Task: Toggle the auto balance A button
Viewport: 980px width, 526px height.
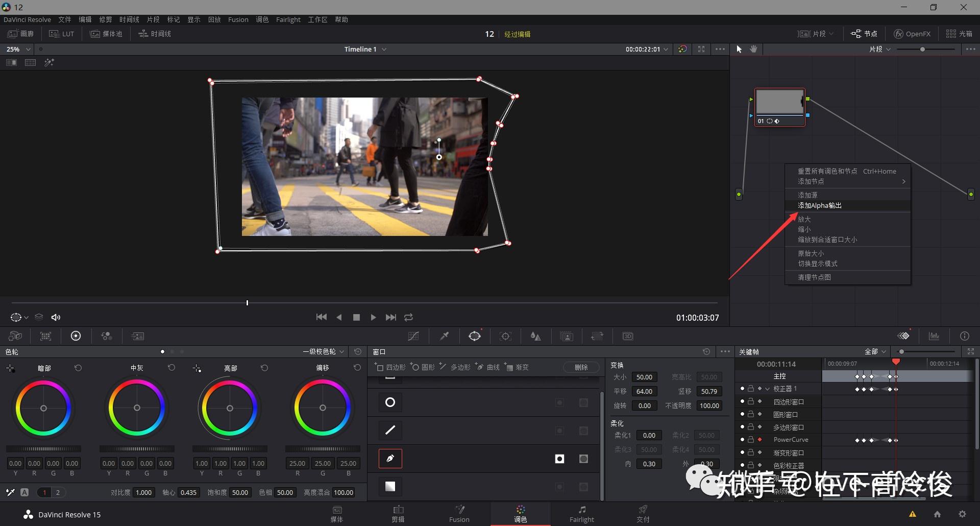Action: pos(24,492)
